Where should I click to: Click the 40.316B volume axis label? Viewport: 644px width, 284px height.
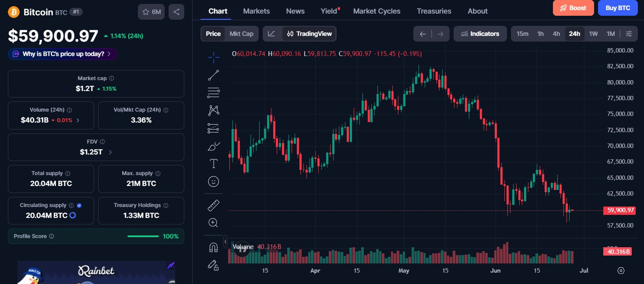[x=617, y=252]
